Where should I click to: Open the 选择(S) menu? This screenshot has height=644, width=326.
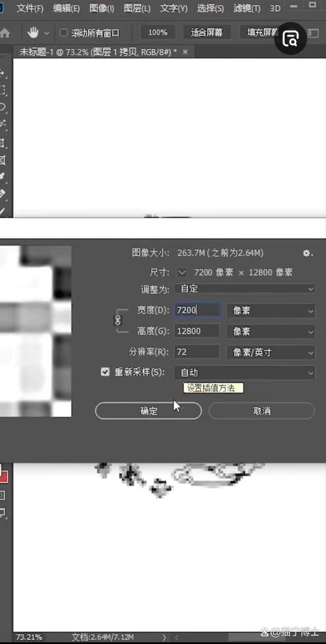[x=211, y=8]
